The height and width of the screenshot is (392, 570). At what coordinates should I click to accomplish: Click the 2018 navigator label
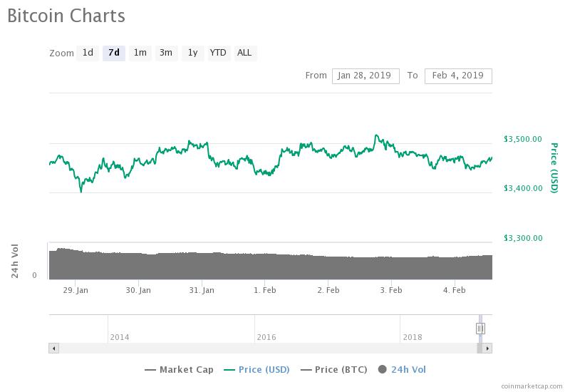coord(413,337)
